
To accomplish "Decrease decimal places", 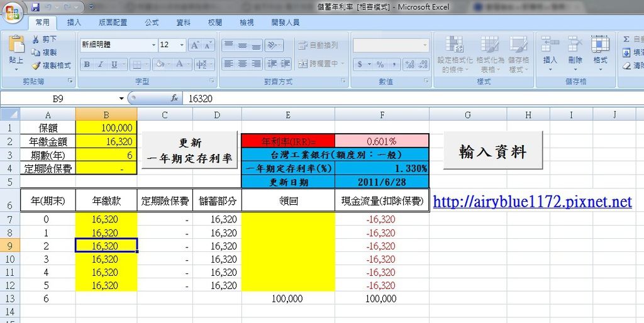I will click(423, 65).
